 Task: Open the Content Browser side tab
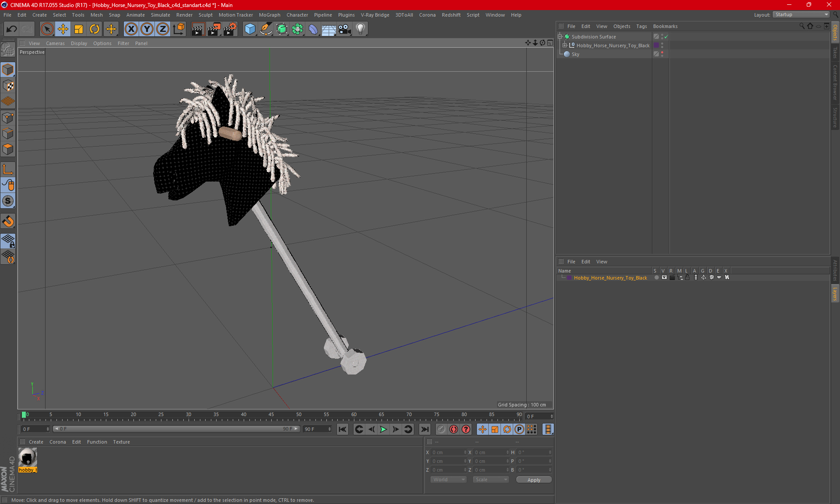tap(835, 82)
